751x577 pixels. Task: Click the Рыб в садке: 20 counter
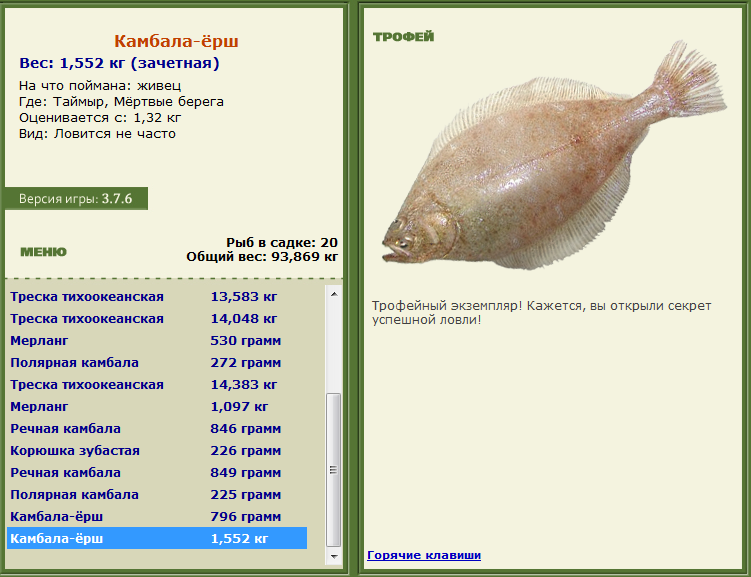[x=282, y=242]
